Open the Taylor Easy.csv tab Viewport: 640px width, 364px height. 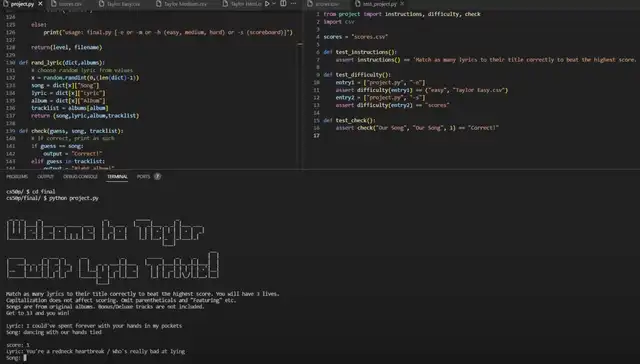click(x=119, y=4)
